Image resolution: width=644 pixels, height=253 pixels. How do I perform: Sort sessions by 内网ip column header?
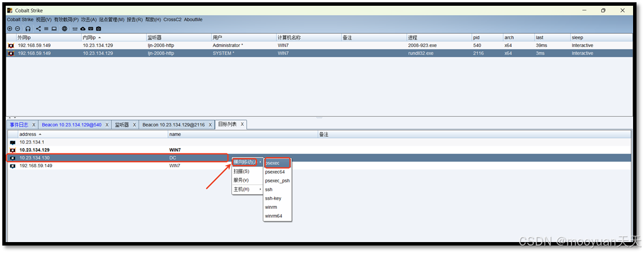click(114, 37)
